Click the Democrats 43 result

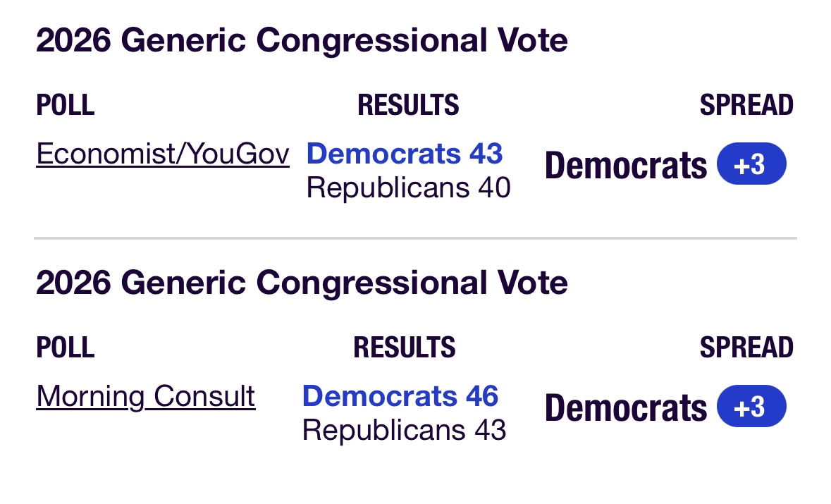click(x=405, y=154)
